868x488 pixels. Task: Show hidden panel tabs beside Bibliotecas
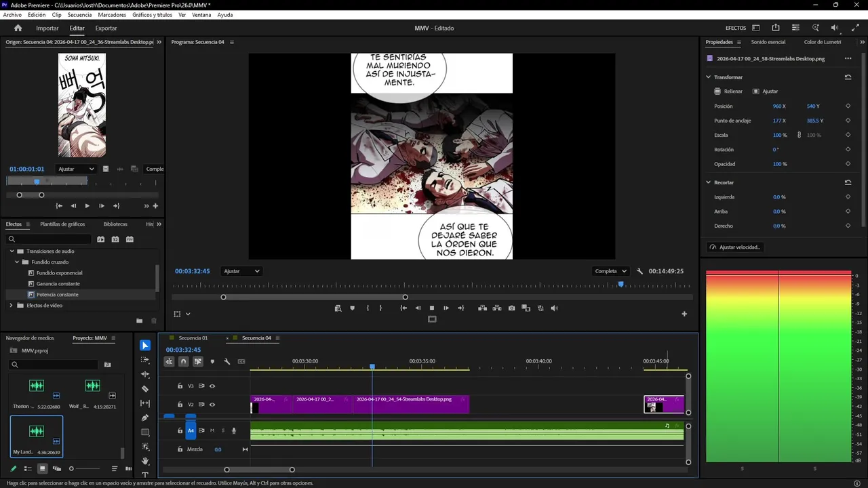point(159,224)
